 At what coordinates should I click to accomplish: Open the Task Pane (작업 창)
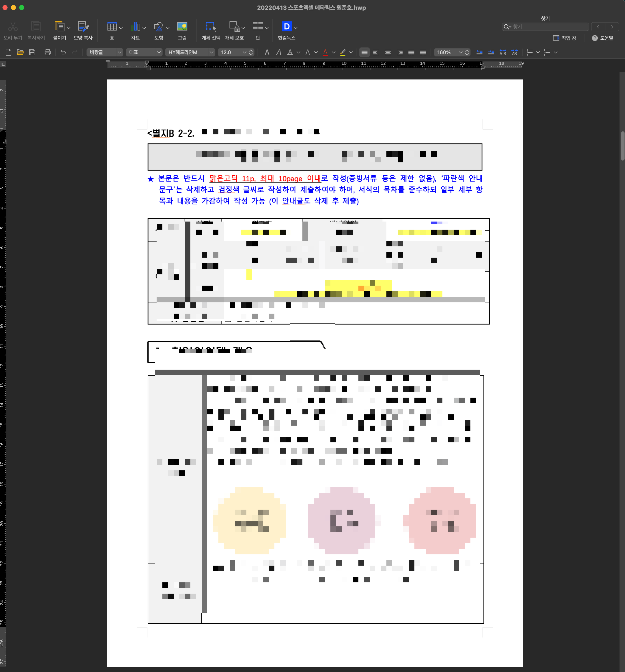coord(565,38)
